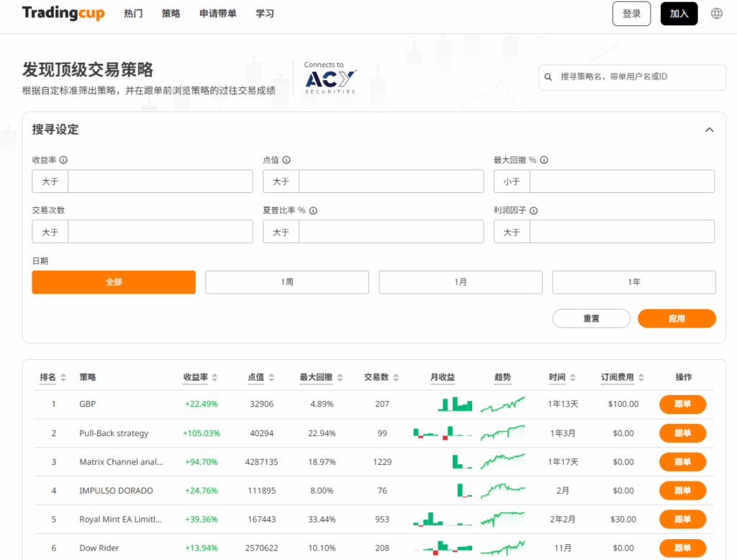This screenshot has height=560, width=737.
Task: Click the Tradingcup logo
Action: pyautogui.click(x=63, y=14)
